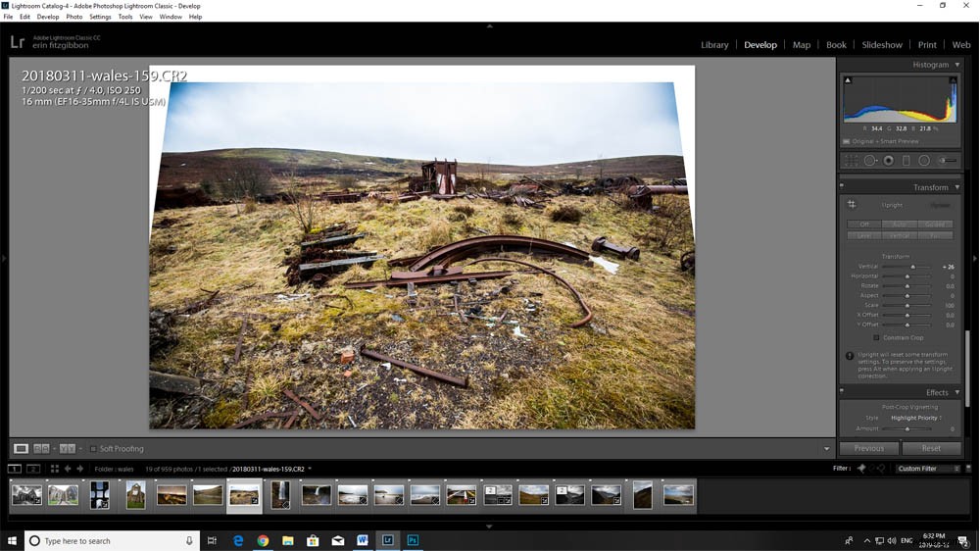Click Upright Off button

click(x=864, y=224)
